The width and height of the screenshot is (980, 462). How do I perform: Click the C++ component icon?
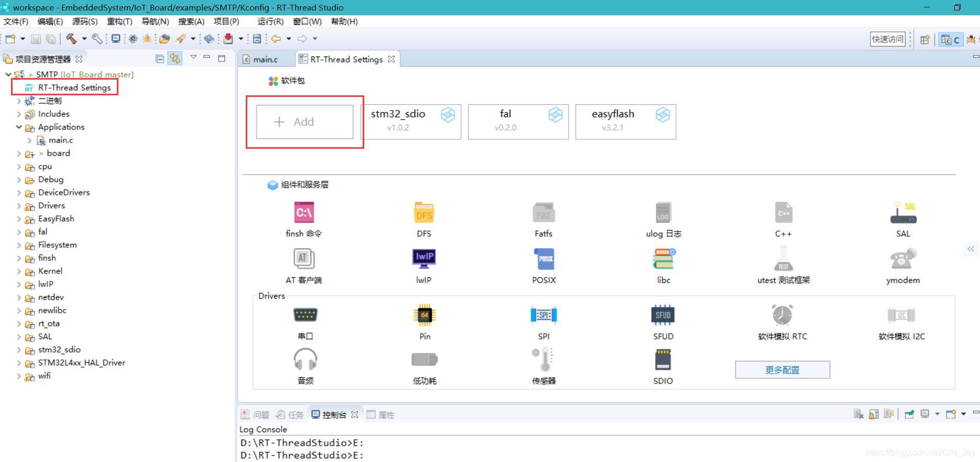[x=783, y=213]
